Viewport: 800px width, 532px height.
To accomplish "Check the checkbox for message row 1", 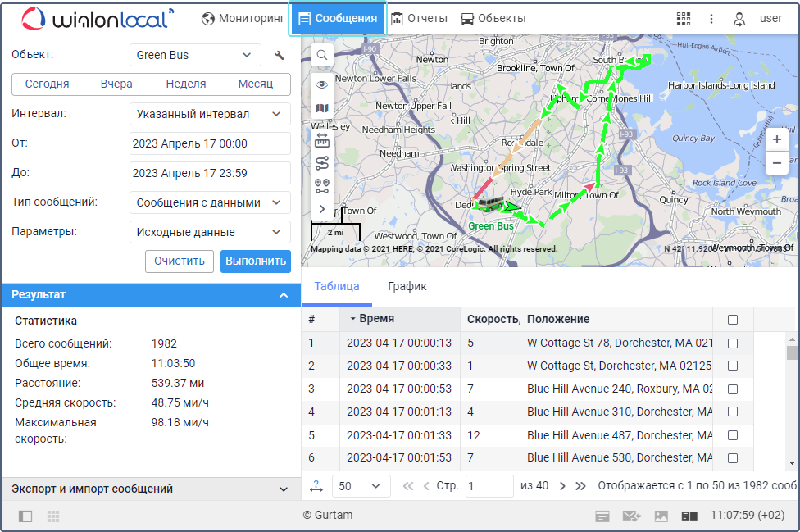I will coord(733,343).
